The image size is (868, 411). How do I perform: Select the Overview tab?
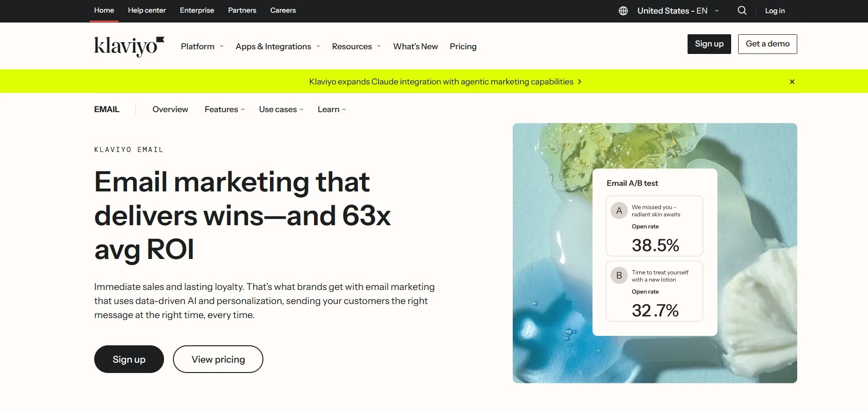click(x=170, y=109)
